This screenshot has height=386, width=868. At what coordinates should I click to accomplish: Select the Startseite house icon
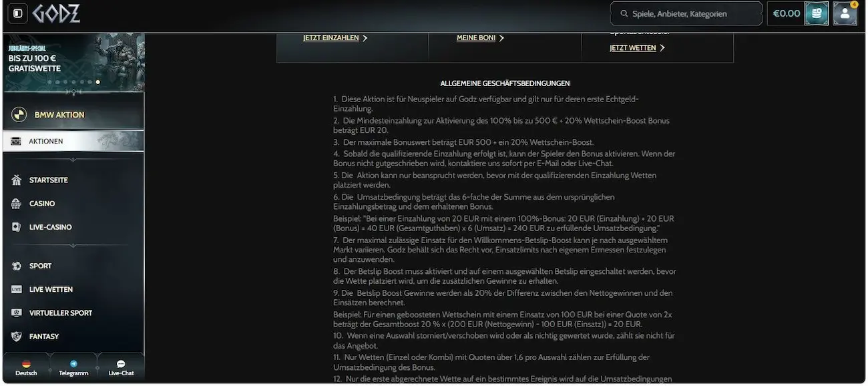pos(17,180)
